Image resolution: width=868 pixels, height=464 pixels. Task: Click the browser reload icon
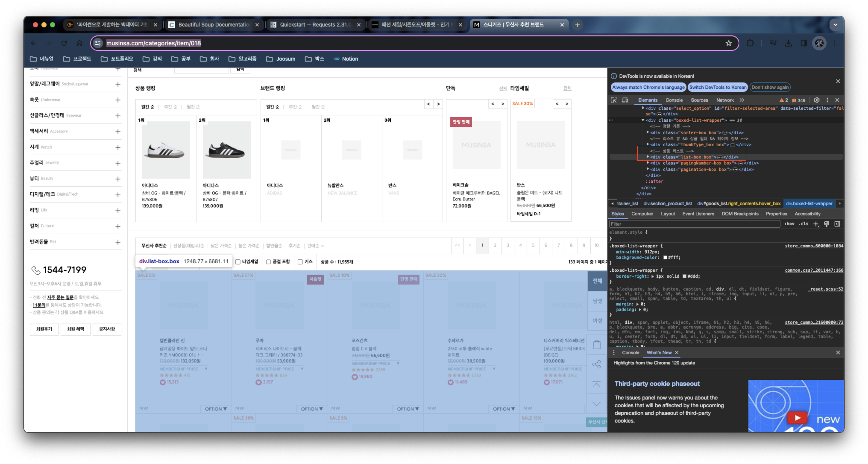[x=64, y=43]
